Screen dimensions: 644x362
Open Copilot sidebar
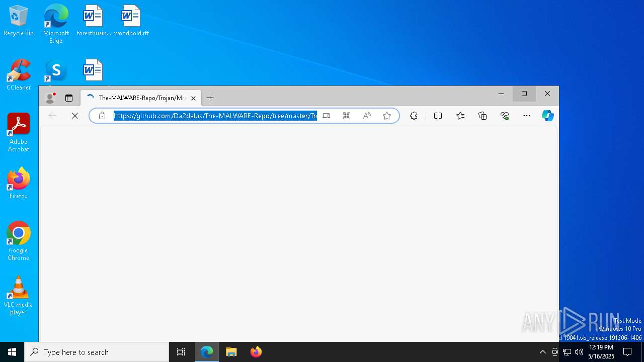pos(548,116)
